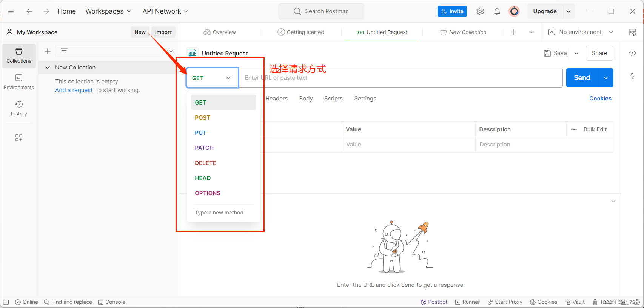The width and height of the screenshot is (644, 308).
Task: Click the New button
Action: [x=140, y=32]
